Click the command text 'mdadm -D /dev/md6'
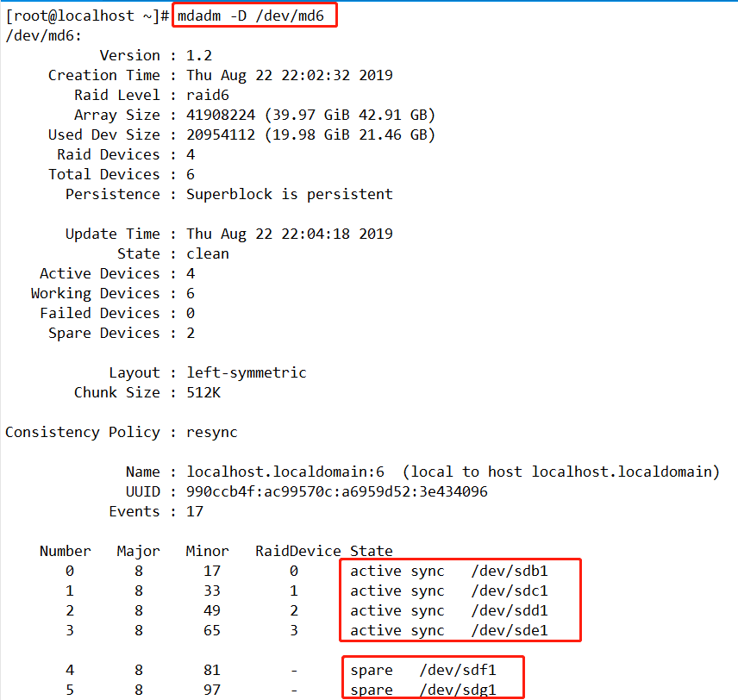 pos(250,16)
